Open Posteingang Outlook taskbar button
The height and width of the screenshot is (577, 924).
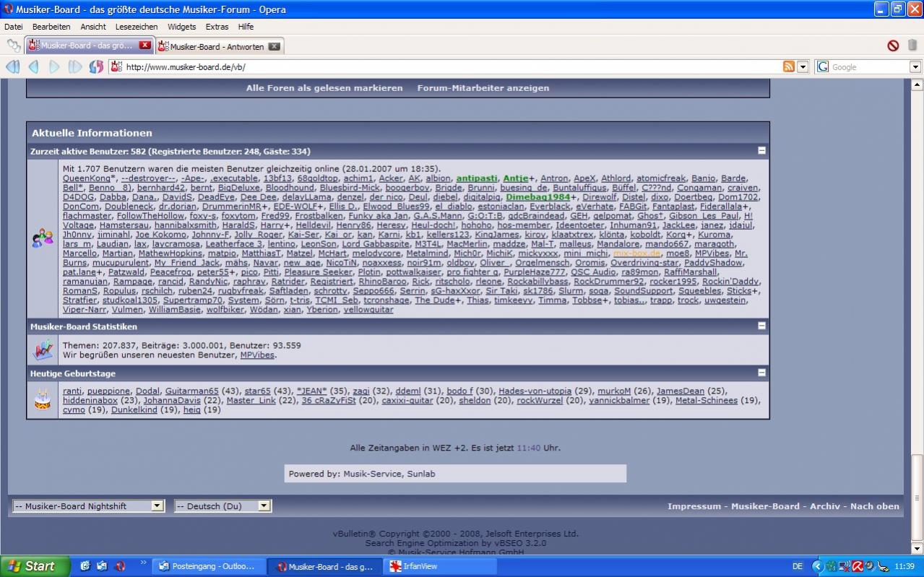(209, 567)
